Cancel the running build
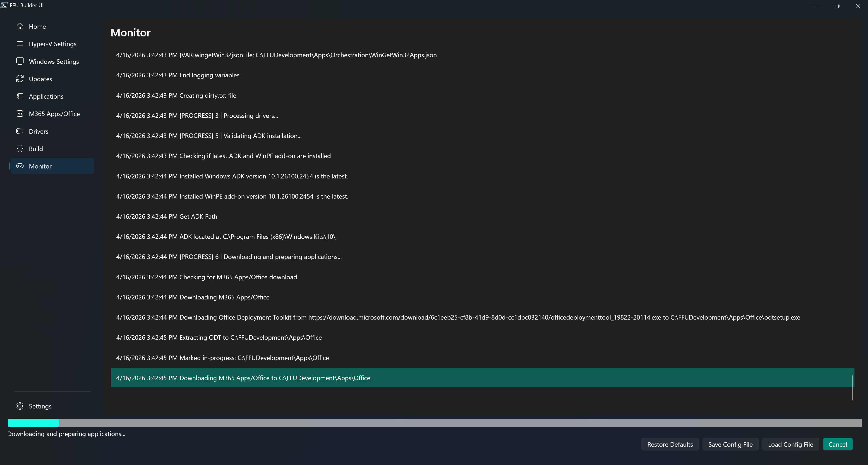This screenshot has height=465, width=868. pos(837,444)
